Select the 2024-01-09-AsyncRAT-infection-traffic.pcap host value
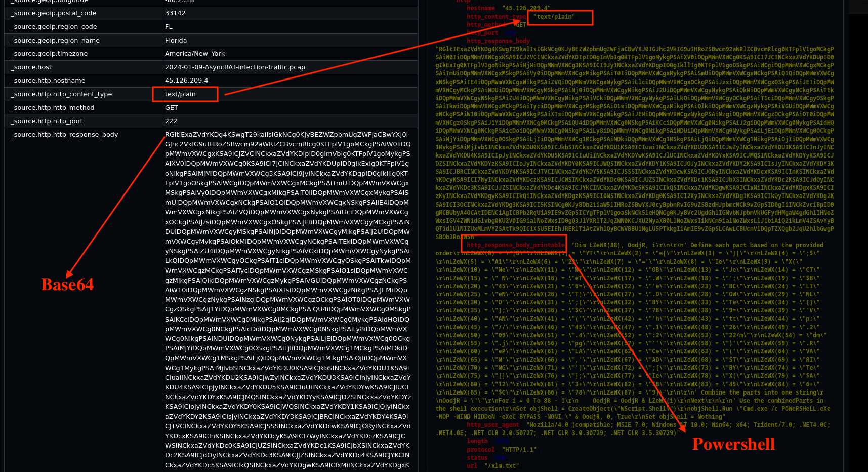 tap(235, 67)
